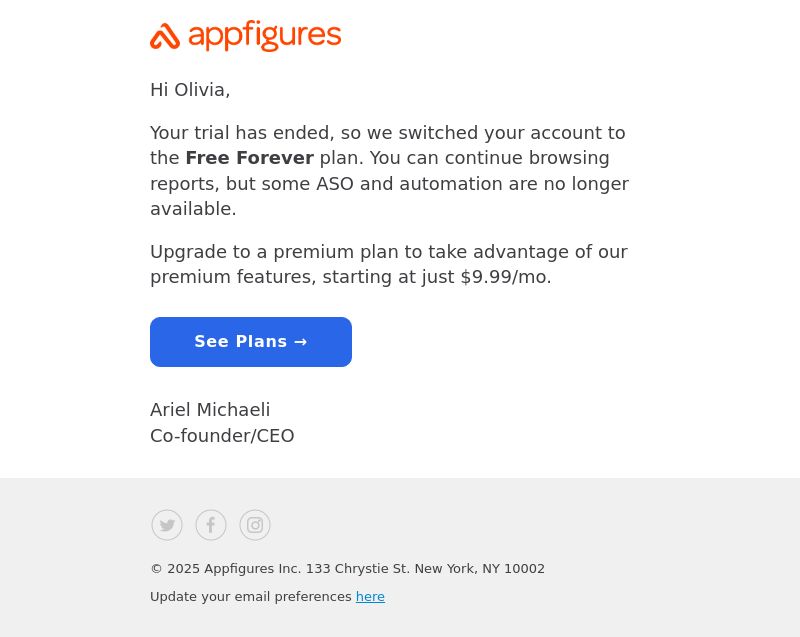Viewport: 800px width, 637px height.
Task: Follow the 'here' email preferences link
Action: [x=370, y=597]
